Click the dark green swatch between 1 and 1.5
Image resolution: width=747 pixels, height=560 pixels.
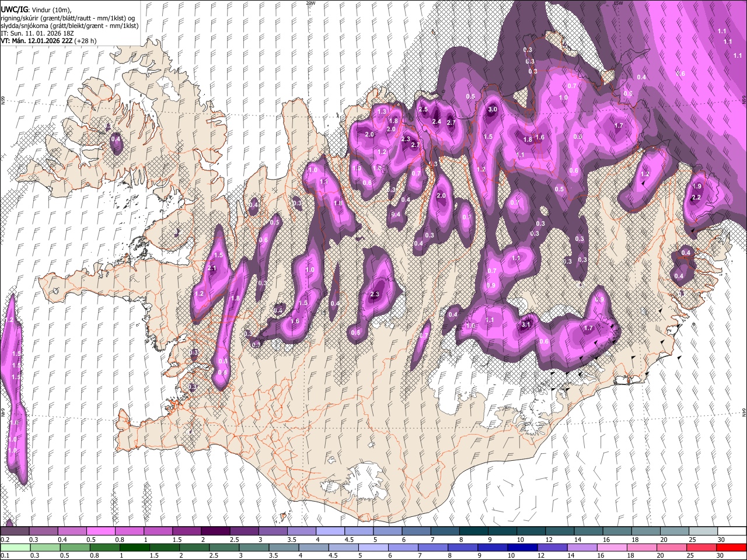pyautogui.click(x=135, y=547)
